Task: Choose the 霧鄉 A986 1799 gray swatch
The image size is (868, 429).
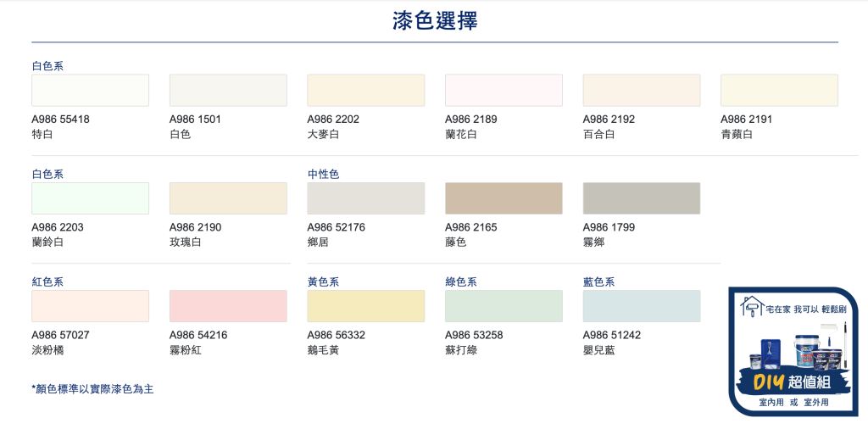Action: [x=641, y=198]
